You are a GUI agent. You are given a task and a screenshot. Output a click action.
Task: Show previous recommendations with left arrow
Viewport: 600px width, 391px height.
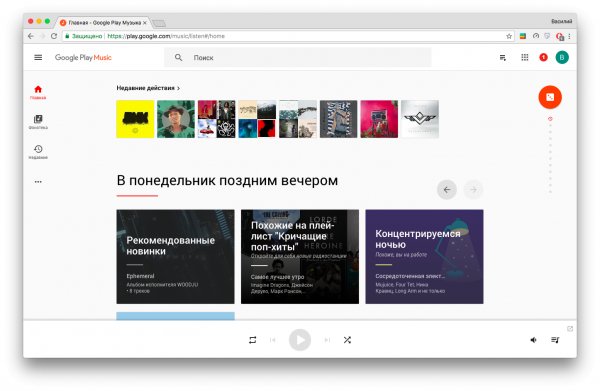tap(447, 189)
